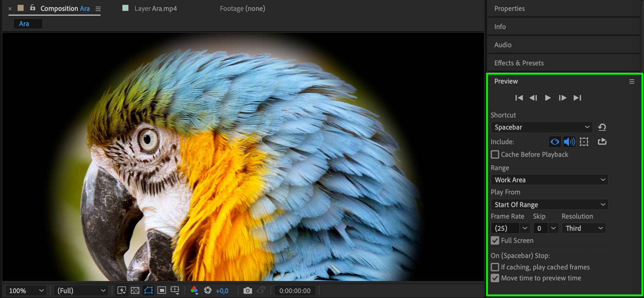Open the Effects & Presets panel
Image resolution: width=644 pixels, height=298 pixels.
[519, 63]
